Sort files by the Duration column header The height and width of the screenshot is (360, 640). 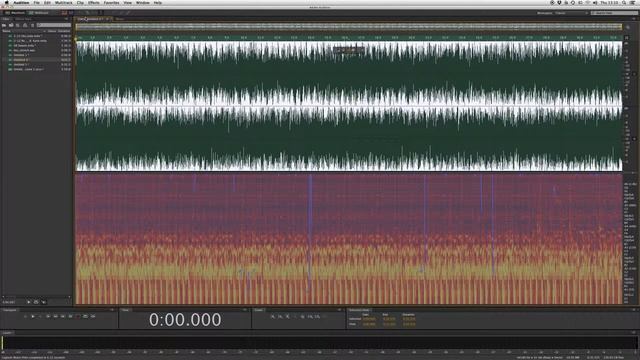point(64,31)
